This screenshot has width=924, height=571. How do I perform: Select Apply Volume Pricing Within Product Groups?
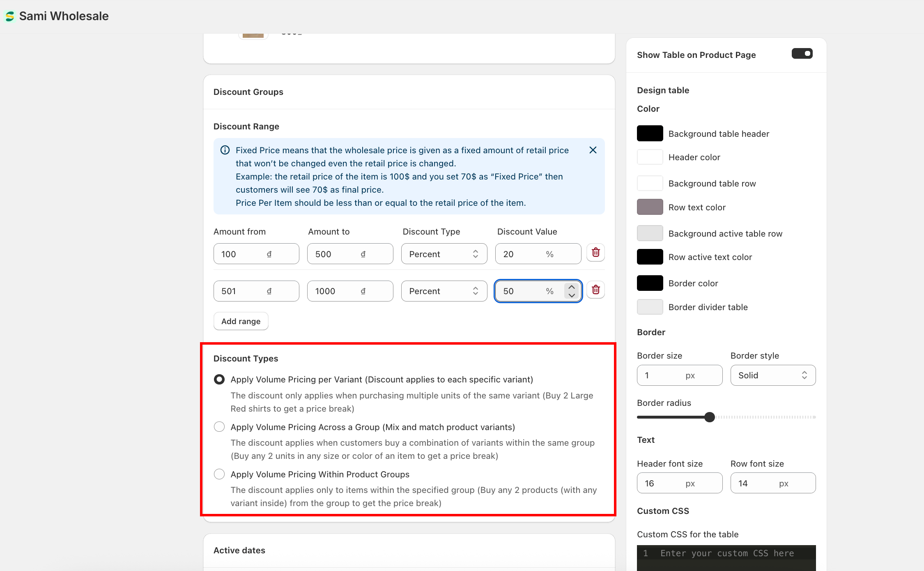pyautogui.click(x=219, y=474)
